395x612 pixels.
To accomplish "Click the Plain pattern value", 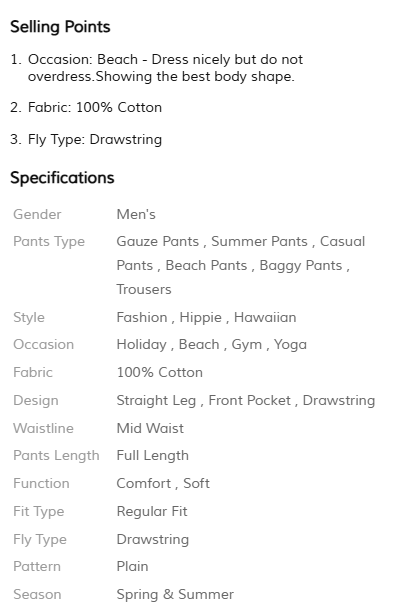I will point(132,566).
